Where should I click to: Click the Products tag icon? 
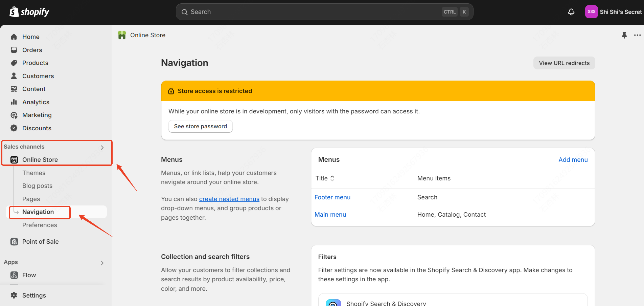pyautogui.click(x=14, y=63)
